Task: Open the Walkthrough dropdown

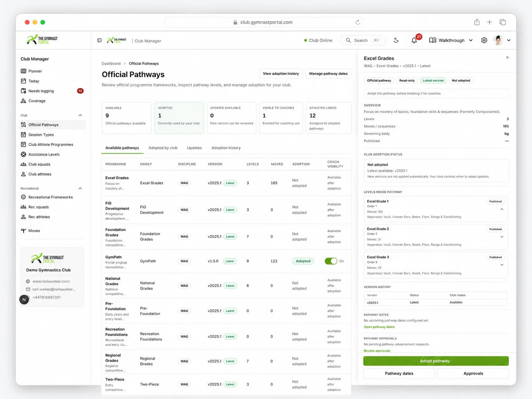Action: (x=451, y=40)
